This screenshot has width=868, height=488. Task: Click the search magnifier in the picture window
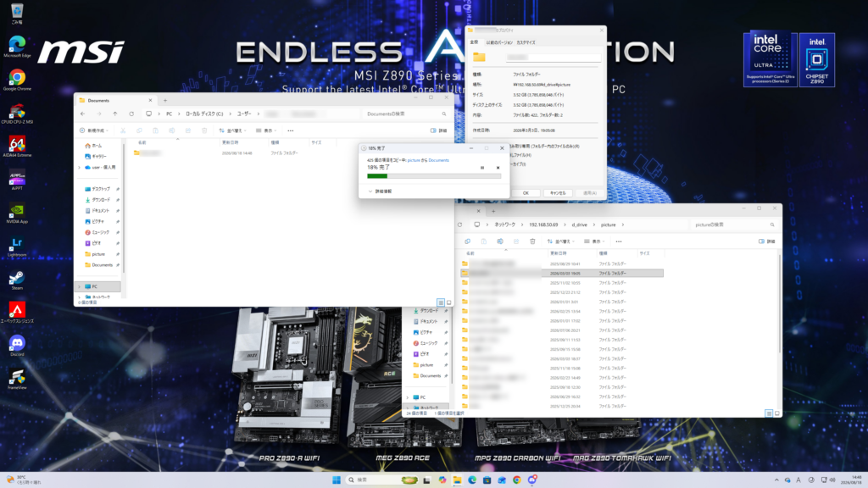tap(772, 225)
